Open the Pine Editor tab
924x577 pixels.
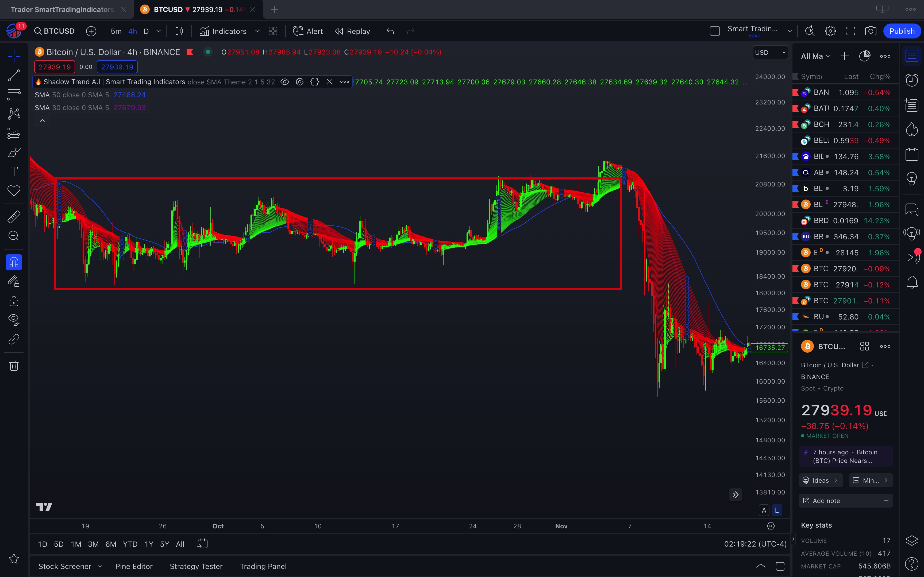[134, 566]
